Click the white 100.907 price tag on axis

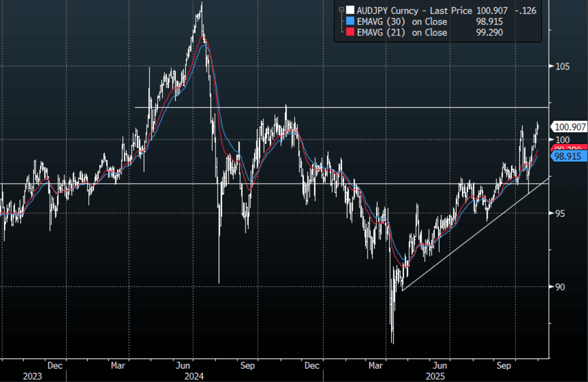coord(569,127)
